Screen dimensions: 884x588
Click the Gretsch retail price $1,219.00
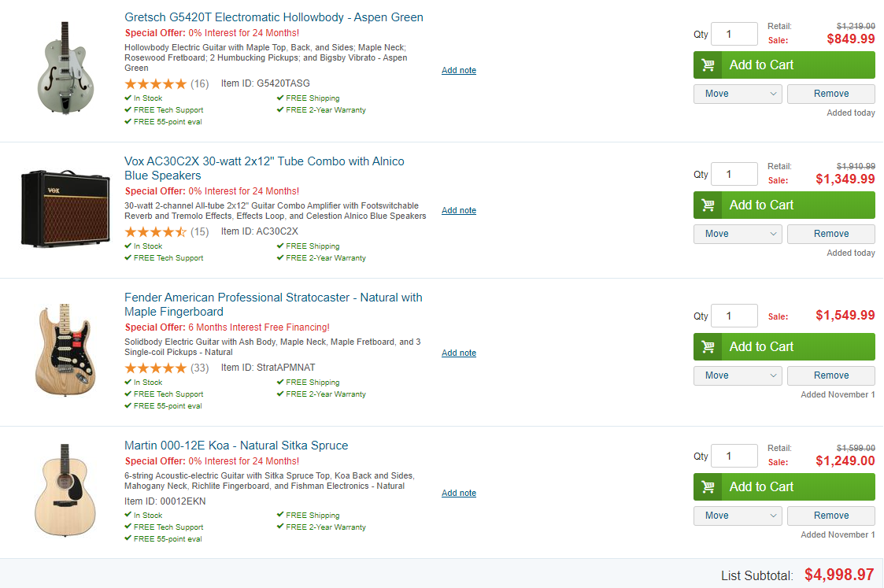point(856,26)
